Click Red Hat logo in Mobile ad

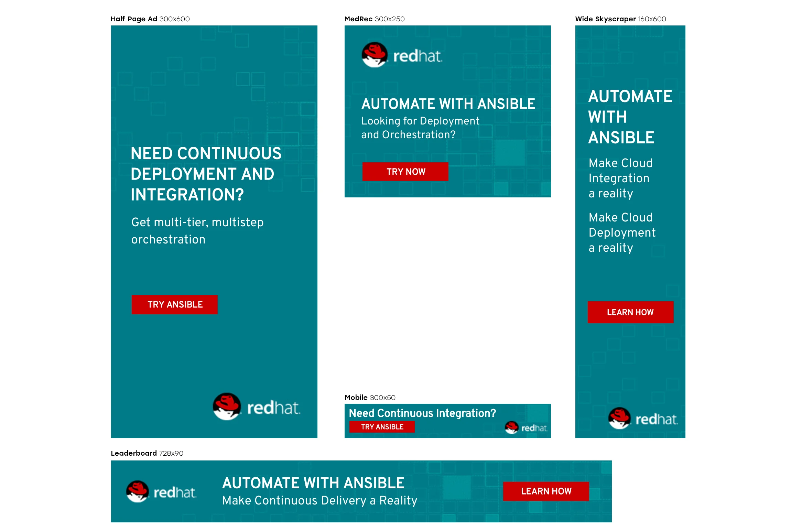525,427
